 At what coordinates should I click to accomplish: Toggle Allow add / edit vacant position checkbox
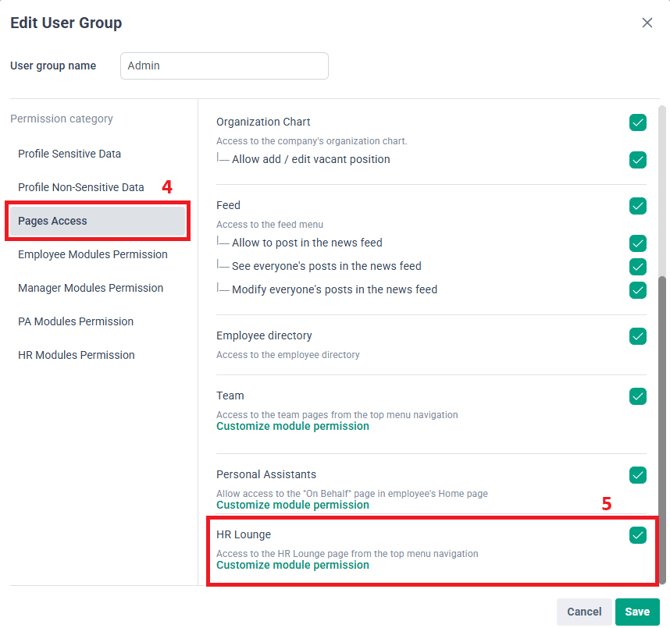[637, 160]
